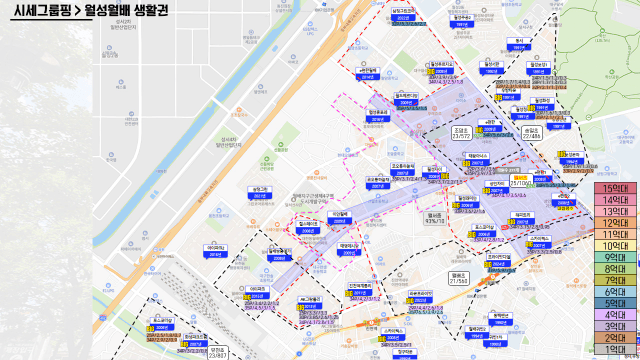Pick the 10억대 yellow legend swatch
Screen dimensions: 640x360
(616, 246)
